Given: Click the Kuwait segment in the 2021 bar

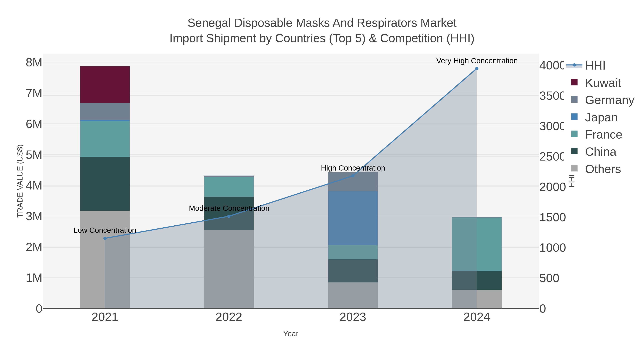Looking at the screenshot, I should (105, 85).
